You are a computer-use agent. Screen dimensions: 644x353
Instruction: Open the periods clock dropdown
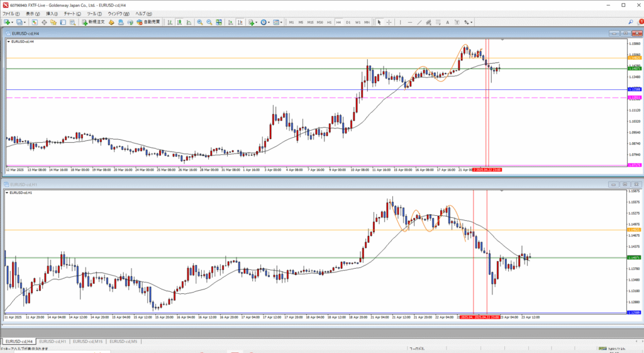tap(265, 22)
